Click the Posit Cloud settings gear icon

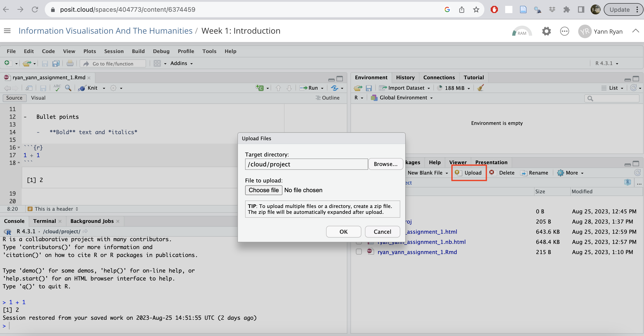(546, 31)
